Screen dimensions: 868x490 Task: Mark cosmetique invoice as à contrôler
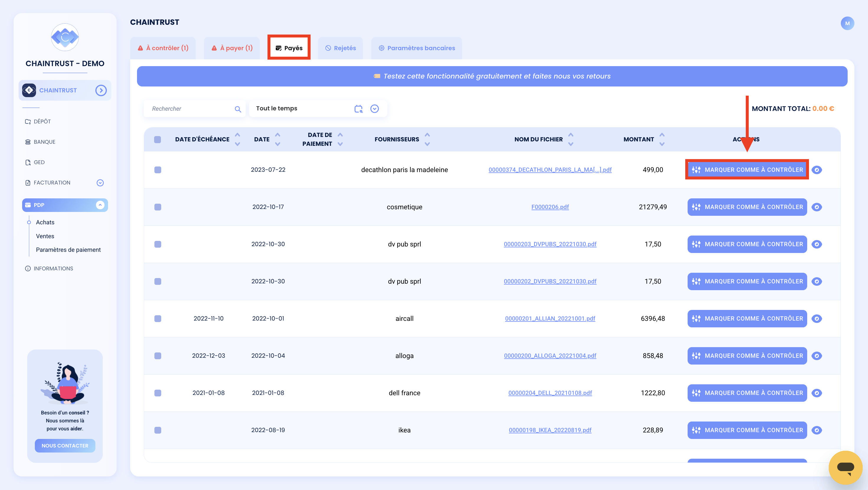747,207
